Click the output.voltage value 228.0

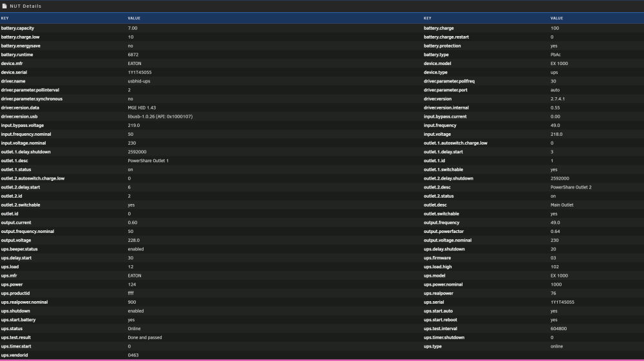coord(134,241)
